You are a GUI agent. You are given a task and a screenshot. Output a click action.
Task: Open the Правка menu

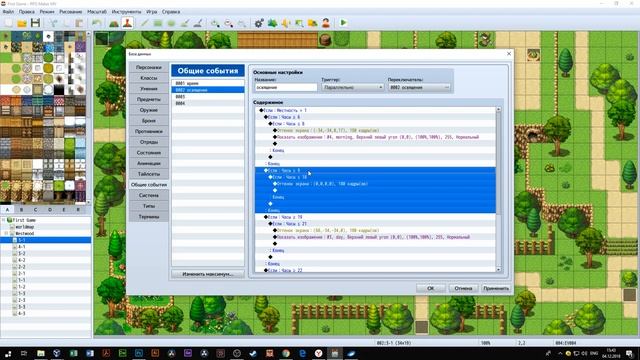(27, 12)
